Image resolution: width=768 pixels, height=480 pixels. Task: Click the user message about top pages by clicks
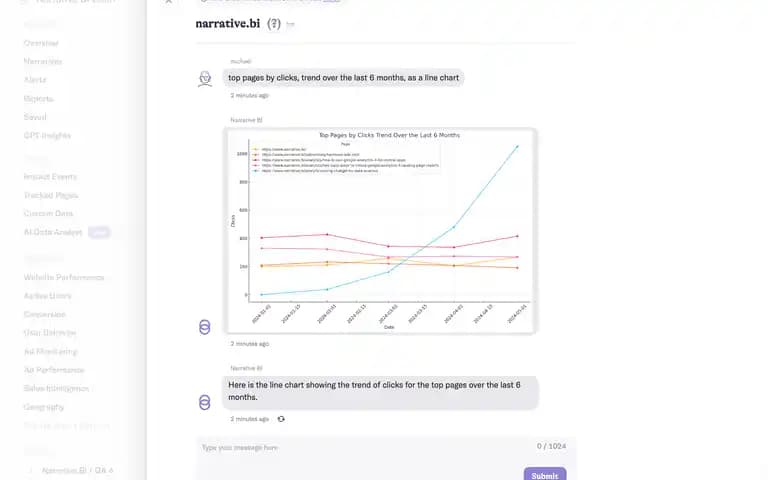tap(343, 78)
